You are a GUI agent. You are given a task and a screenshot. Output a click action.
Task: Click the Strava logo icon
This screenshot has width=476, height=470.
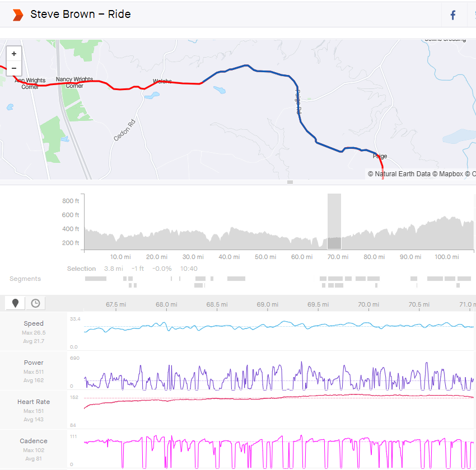18,15
